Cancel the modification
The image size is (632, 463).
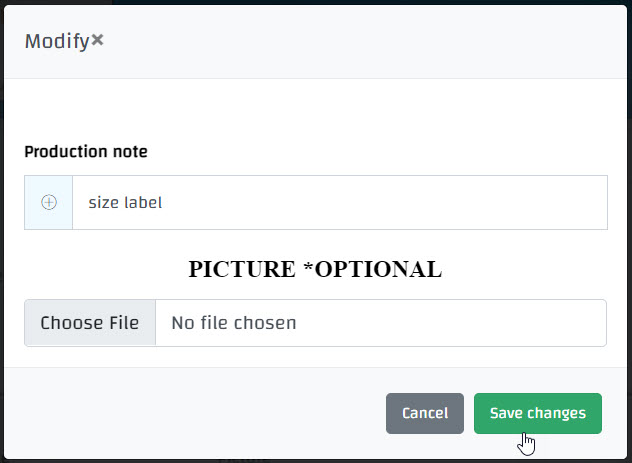424,413
